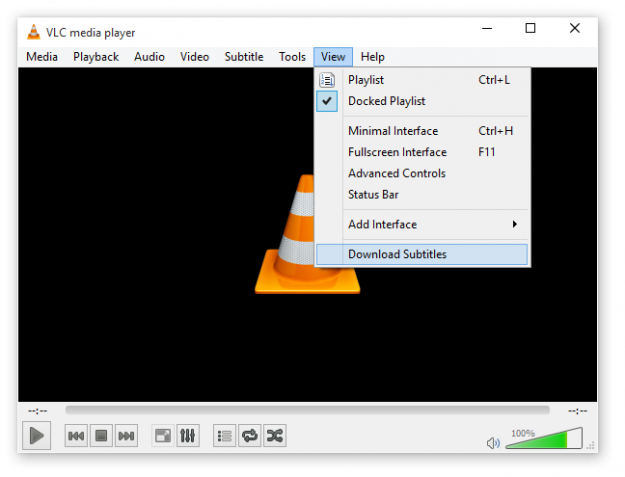Viewport: 625px width, 477px height.
Task: Open the Playback menu
Action: click(96, 57)
